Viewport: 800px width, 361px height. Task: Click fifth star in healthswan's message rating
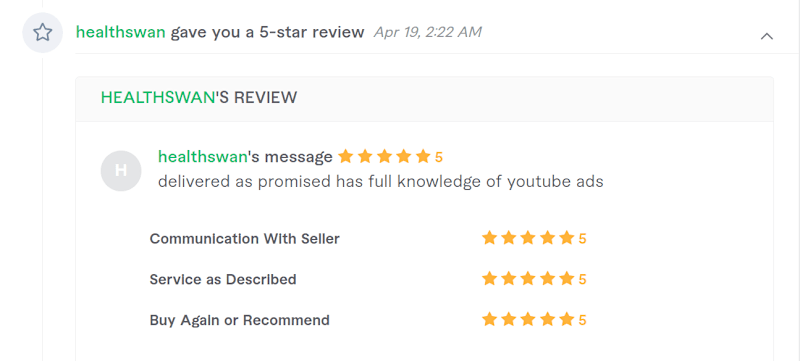coord(423,157)
